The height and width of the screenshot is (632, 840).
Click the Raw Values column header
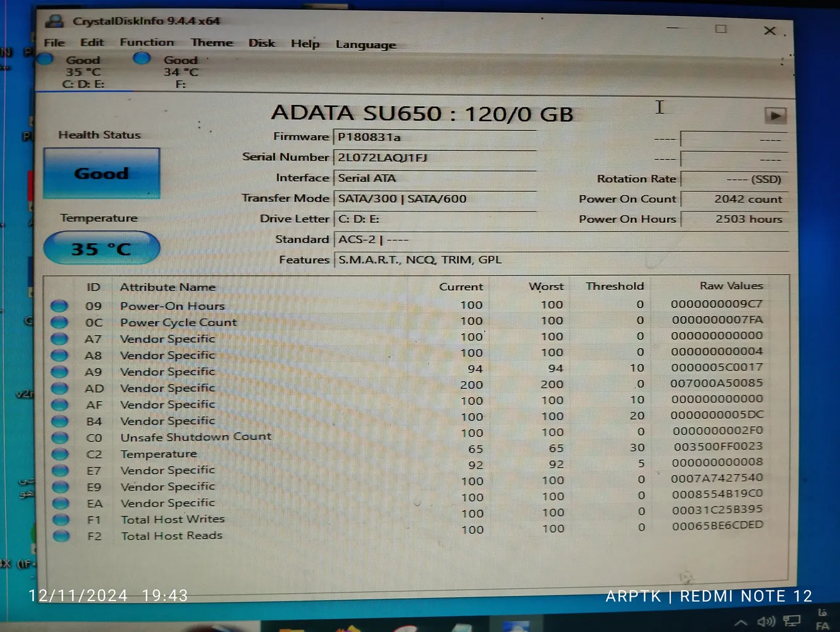[731, 286]
